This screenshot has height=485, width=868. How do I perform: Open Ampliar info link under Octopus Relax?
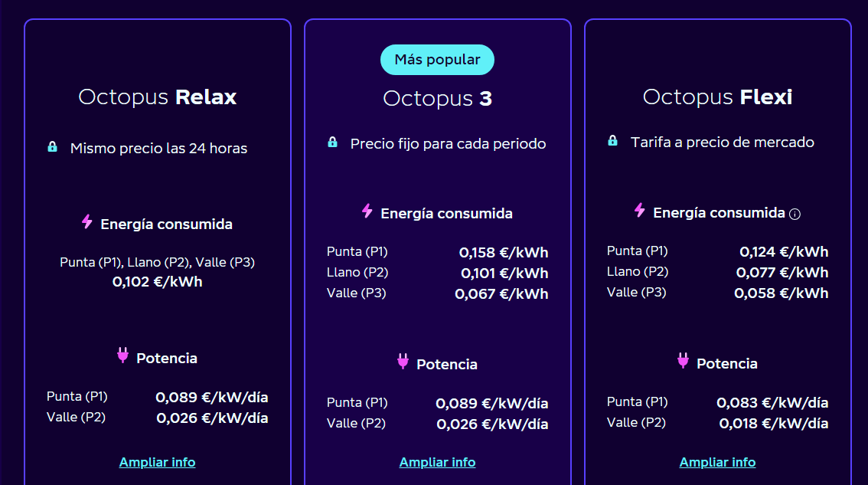click(157, 462)
